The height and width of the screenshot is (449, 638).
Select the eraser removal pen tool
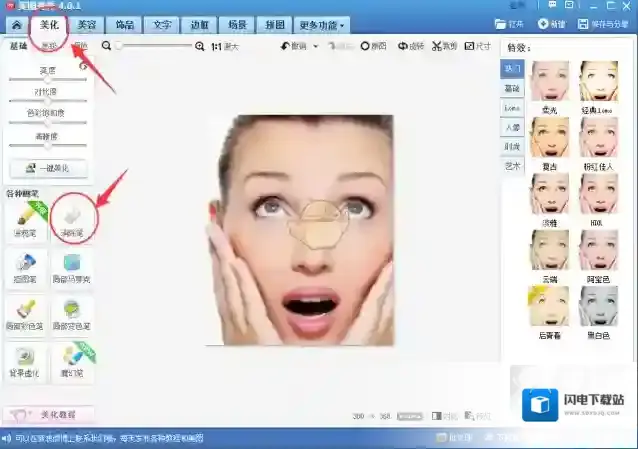(x=72, y=220)
